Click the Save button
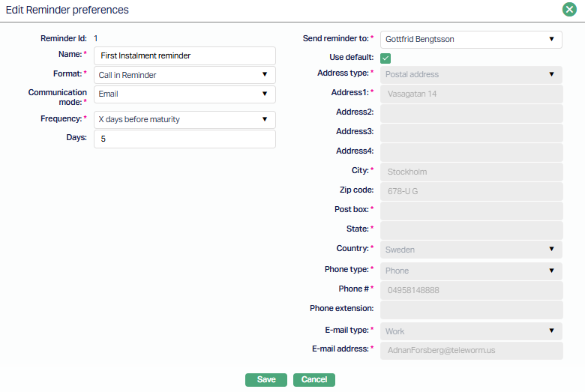Viewport: 585px width, 392px height. point(266,380)
